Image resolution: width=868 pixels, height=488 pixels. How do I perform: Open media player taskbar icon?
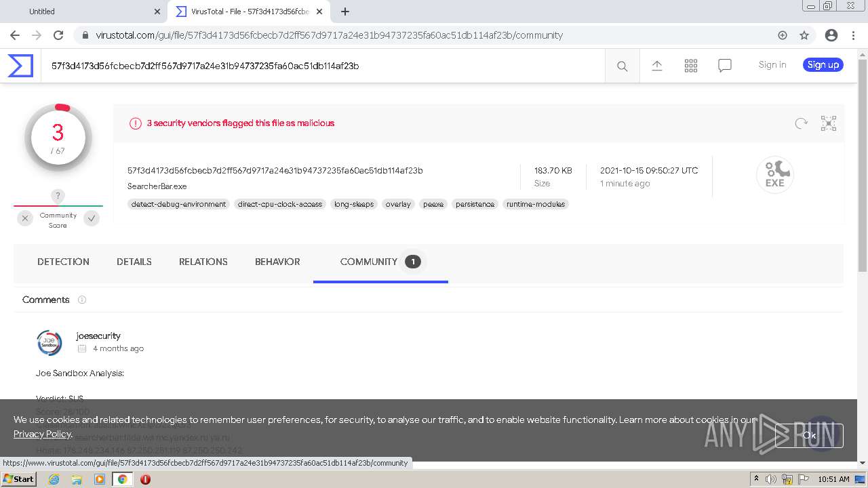[x=100, y=479]
